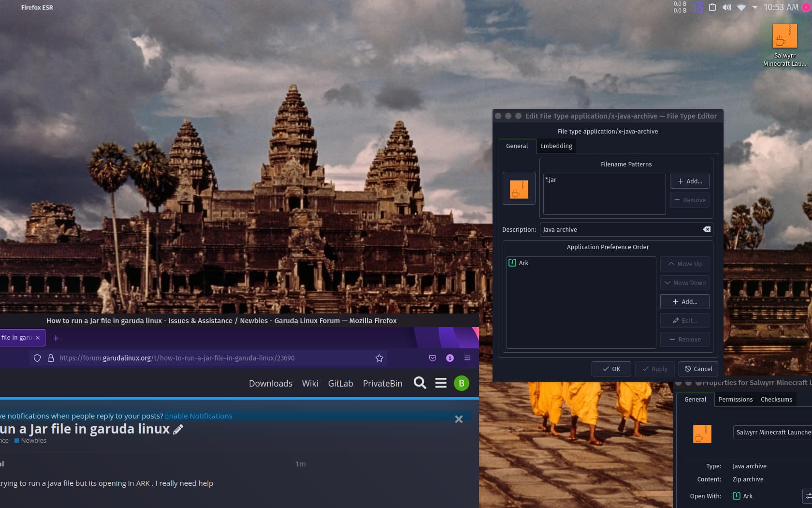The width and height of the screenshot is (812, 508).
Task: Open the clipboard tray icon
Action: click(x=712, y=7)
